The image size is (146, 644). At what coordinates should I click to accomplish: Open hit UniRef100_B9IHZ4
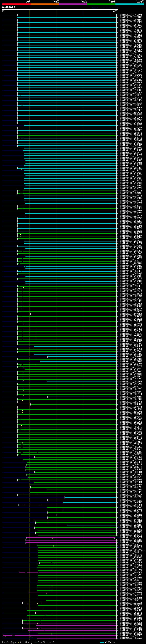(x=131, y=113)
